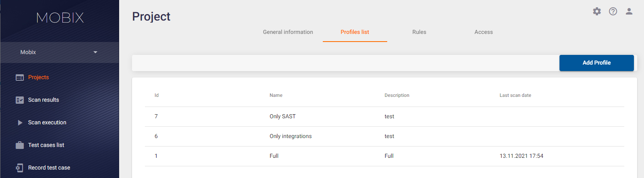
Task: Click the Add Profile button
Action: click(x=597, y=63)
